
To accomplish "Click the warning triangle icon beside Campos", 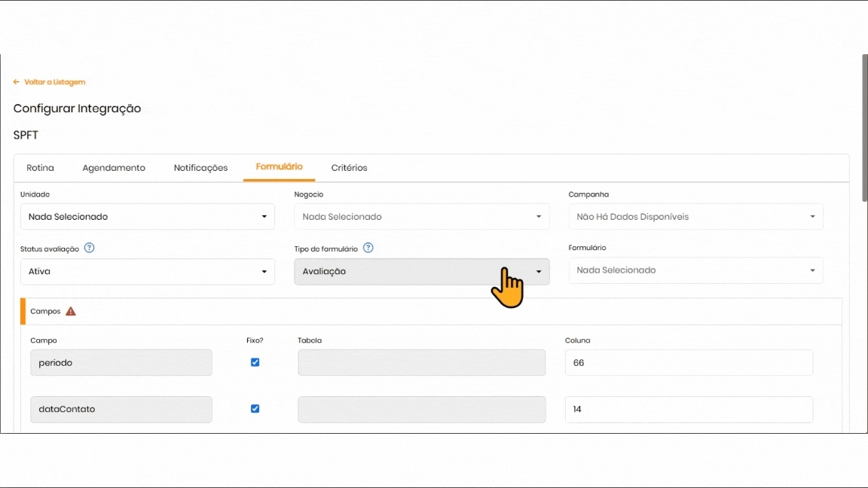I will 71,311.
